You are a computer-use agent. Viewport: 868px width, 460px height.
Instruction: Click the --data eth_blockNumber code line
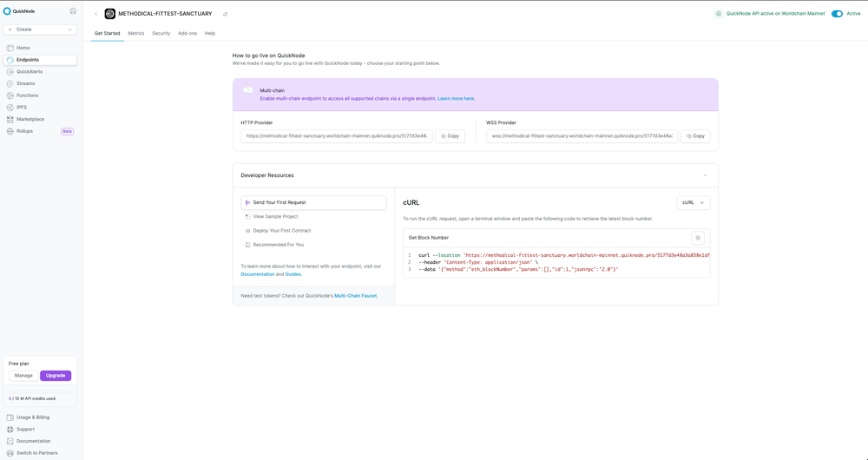518,270
